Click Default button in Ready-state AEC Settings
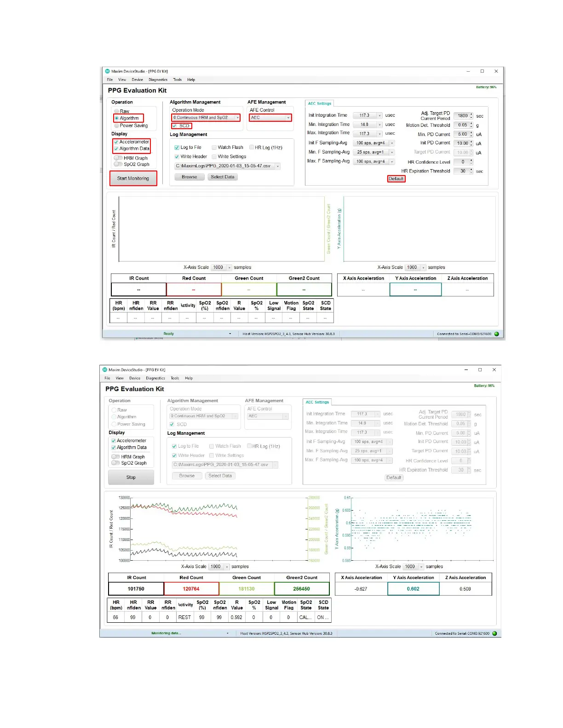563x728 pixels. 396,179
